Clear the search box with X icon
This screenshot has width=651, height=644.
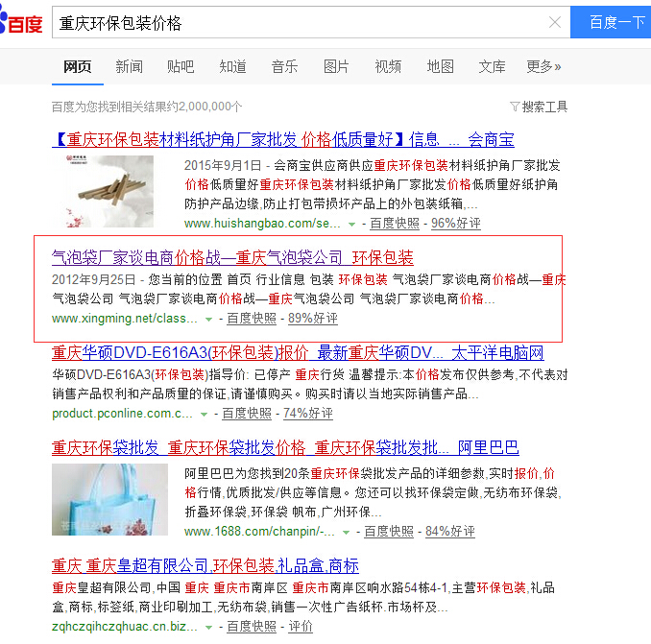click(x=555, y=22)
